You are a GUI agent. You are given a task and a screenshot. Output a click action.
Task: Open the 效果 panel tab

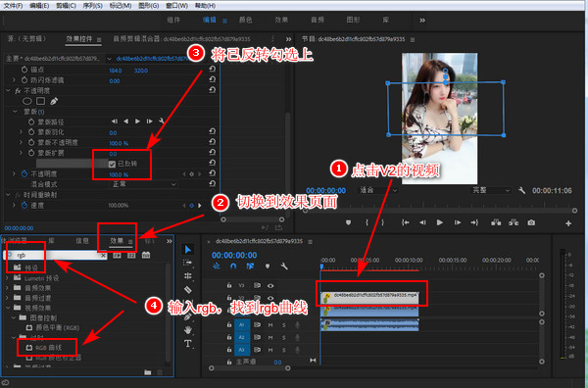click(117, 241)
